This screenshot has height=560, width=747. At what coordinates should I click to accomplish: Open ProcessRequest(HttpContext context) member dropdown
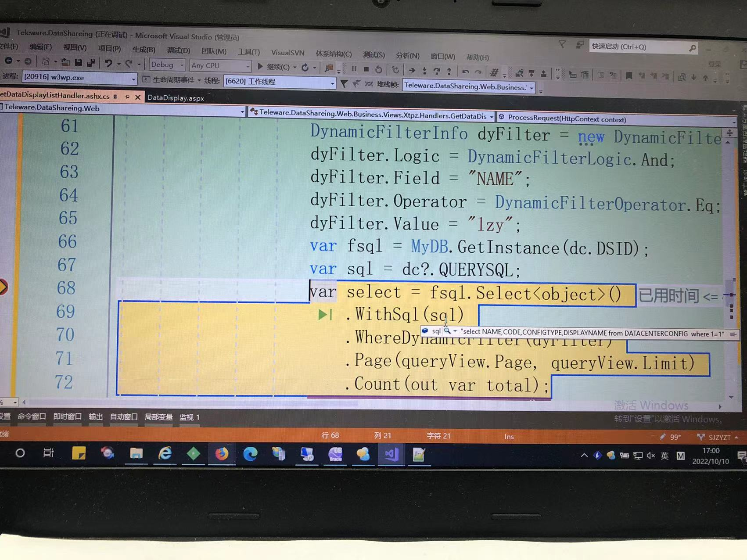pyautogui.click(x=617, y=119)
